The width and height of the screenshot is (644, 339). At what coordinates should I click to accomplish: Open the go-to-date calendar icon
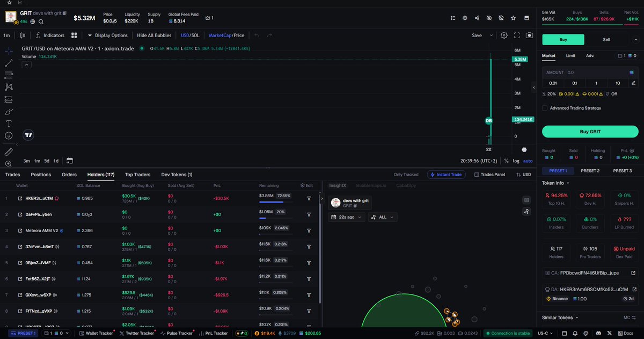tap(70, 161)
